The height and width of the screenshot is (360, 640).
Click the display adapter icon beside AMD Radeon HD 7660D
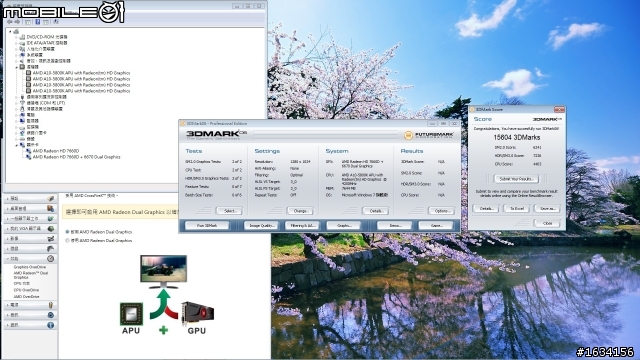pos(29,151)
